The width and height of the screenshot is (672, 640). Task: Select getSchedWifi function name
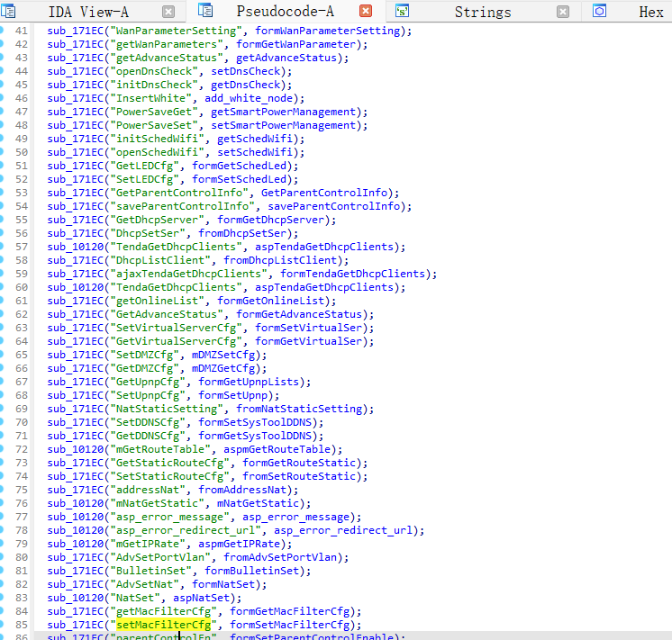tap(255, 139)
